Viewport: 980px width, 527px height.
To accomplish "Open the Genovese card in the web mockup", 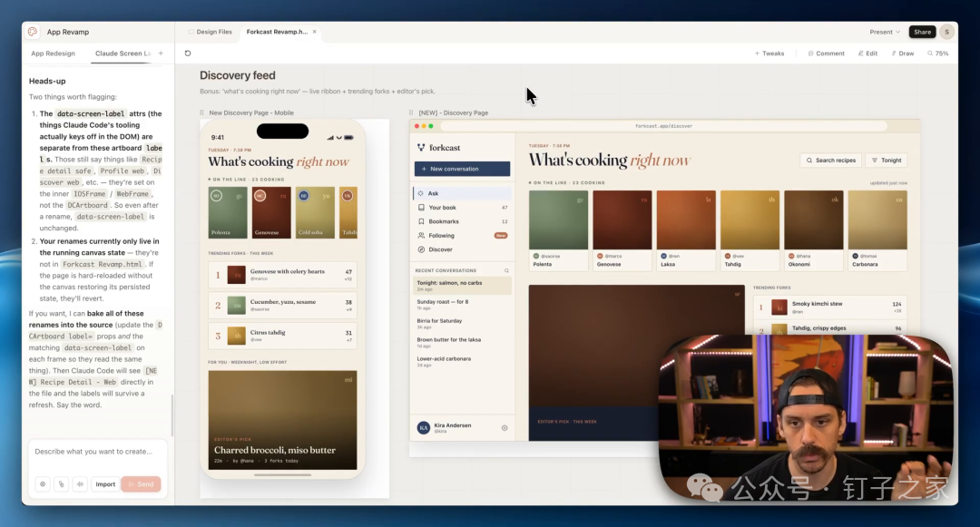I will point(622,230).
